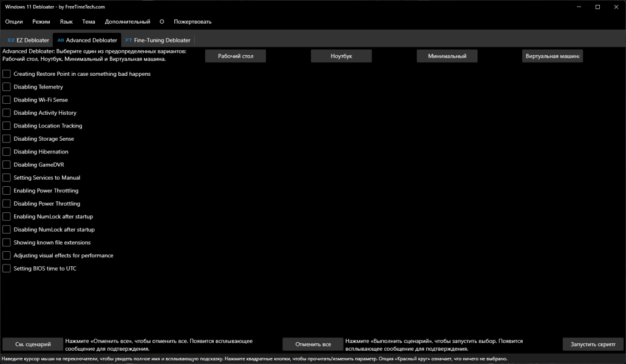Enable Enabling NumLock after startup
626x364 pixels.
(x=7, y=217)
